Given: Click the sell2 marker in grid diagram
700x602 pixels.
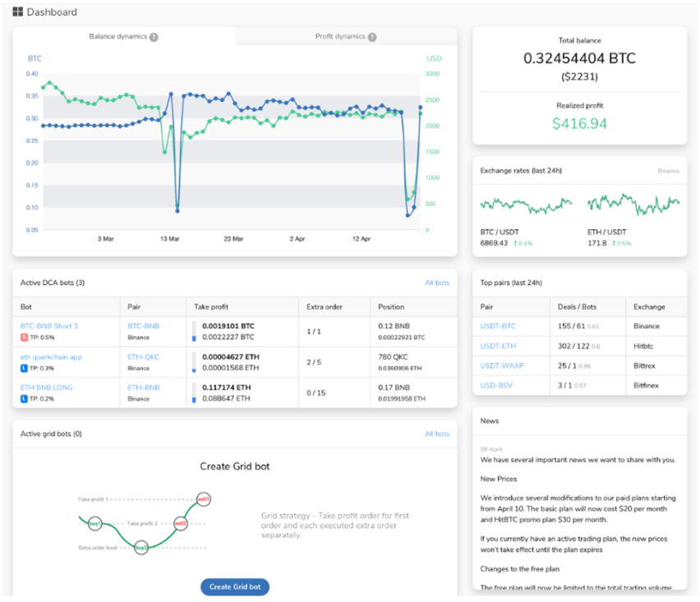Looking at the screenshot, I should pyautogui.click(x=181, y=523).
